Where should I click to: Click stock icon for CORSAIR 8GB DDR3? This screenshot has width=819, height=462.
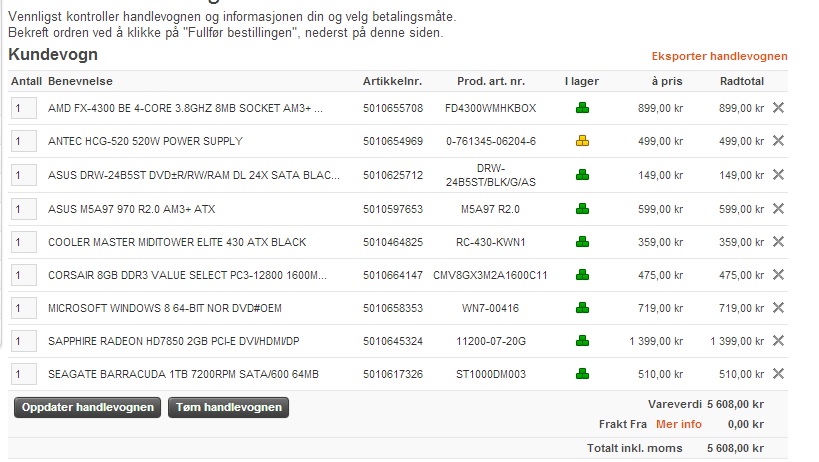coord(582,275)
